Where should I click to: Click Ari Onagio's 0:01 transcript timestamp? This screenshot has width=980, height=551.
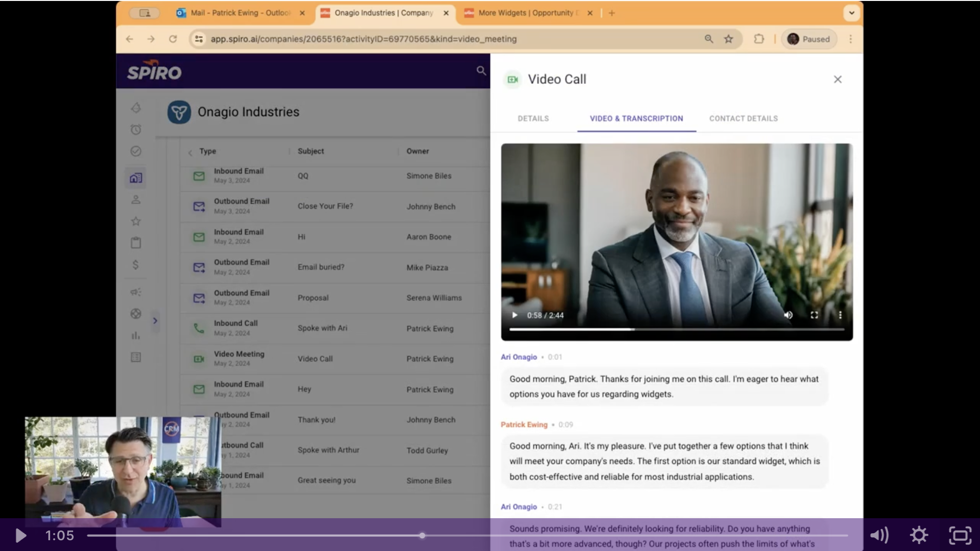(x=555, y=357)
